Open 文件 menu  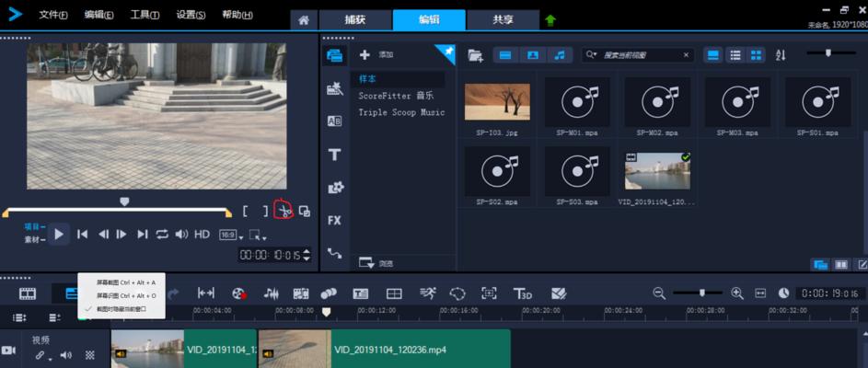pyautogui.click(x=53, y=16)
